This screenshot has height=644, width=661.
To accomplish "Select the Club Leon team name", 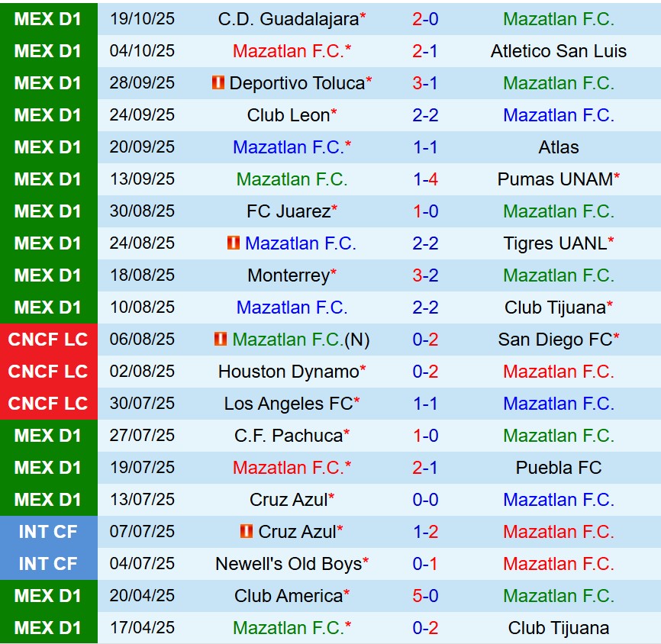I will pyautogui.click(x=289, y=115).
